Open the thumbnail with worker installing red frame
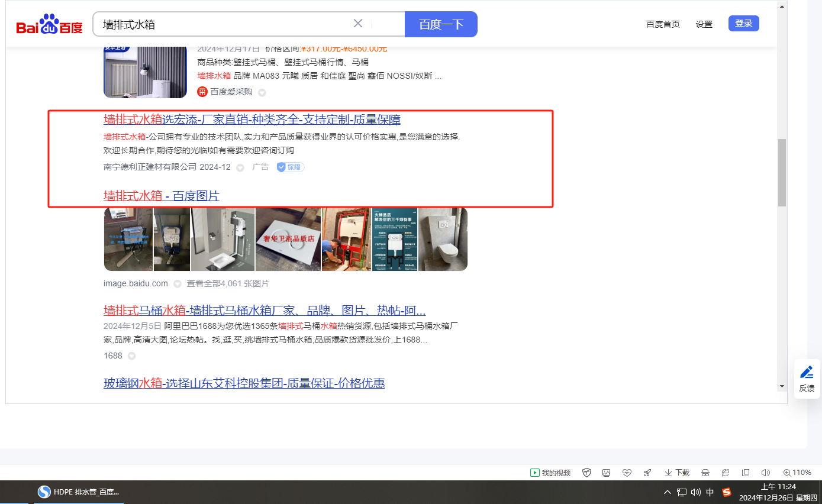The height and width of the screenshot is (504, 822). click(346, 239)
